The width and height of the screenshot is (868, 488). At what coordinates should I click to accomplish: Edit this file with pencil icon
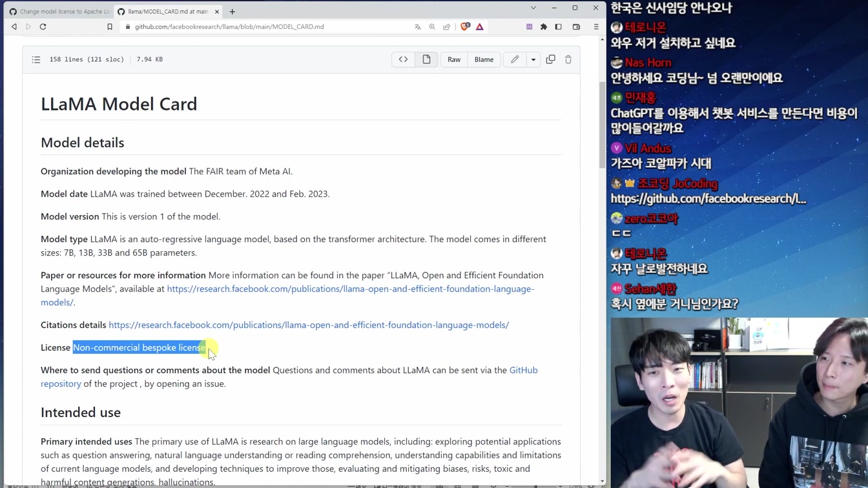click(515, 59)
